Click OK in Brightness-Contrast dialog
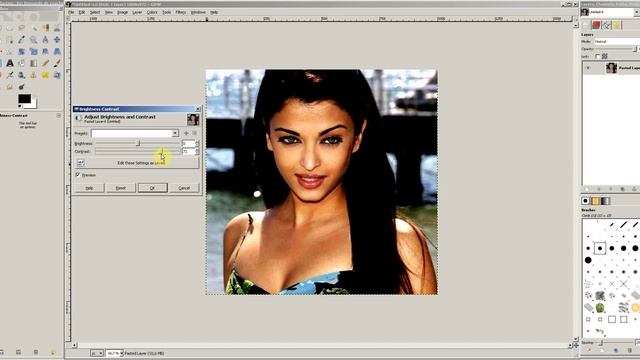 click(x=153, y=188)
